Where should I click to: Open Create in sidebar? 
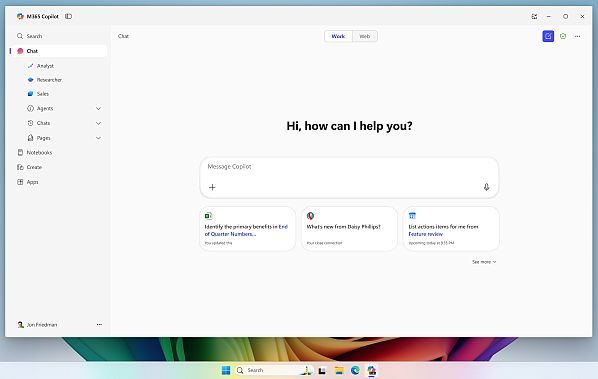point(30,167)
